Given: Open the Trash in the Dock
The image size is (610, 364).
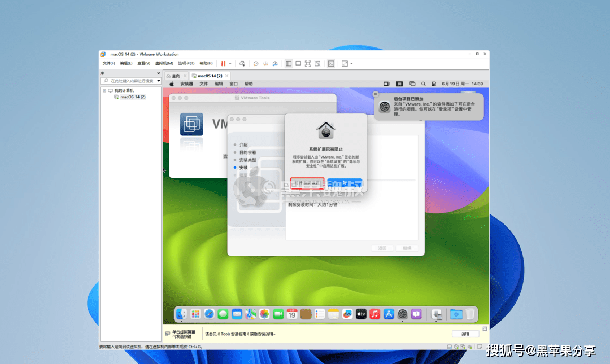Looking at the screenshot, I should 470,314.
